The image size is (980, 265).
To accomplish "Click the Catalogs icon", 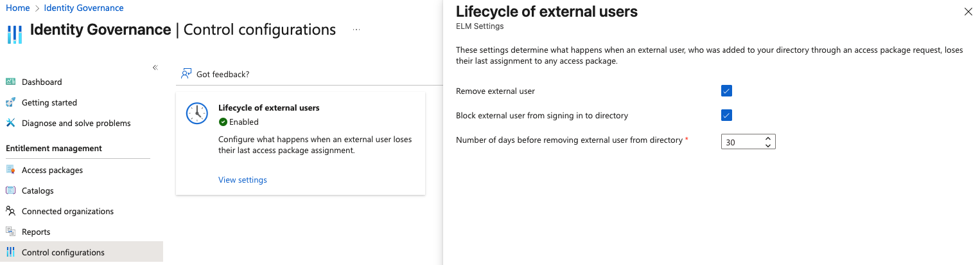I will [x=10, y=190].
